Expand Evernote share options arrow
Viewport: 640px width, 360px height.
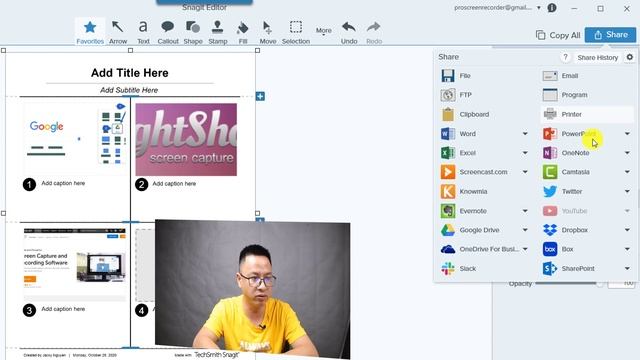tap(525, 211)
